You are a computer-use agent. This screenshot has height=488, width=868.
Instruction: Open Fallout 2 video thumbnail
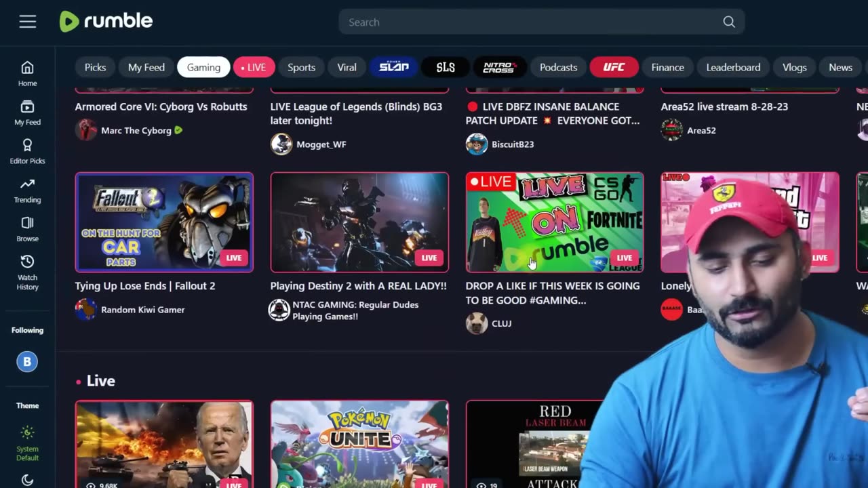[x=164, y=222]
